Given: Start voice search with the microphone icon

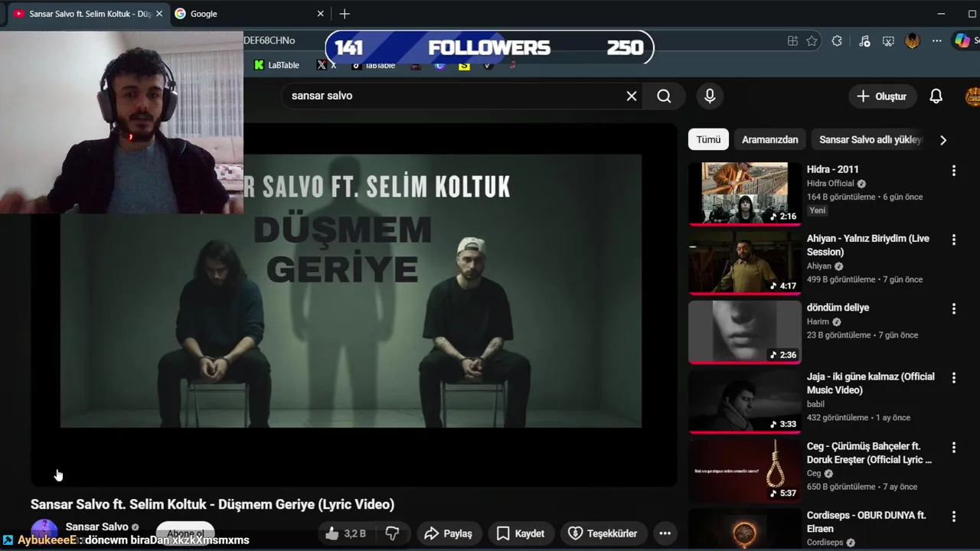Looking at the screenshot, I should [x=710, y=96].
